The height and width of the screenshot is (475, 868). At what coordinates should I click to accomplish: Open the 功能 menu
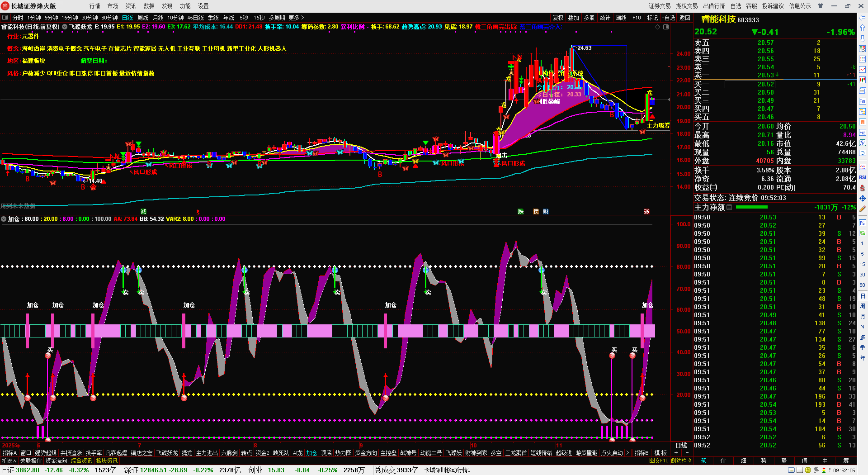click(x=185, y=6)
